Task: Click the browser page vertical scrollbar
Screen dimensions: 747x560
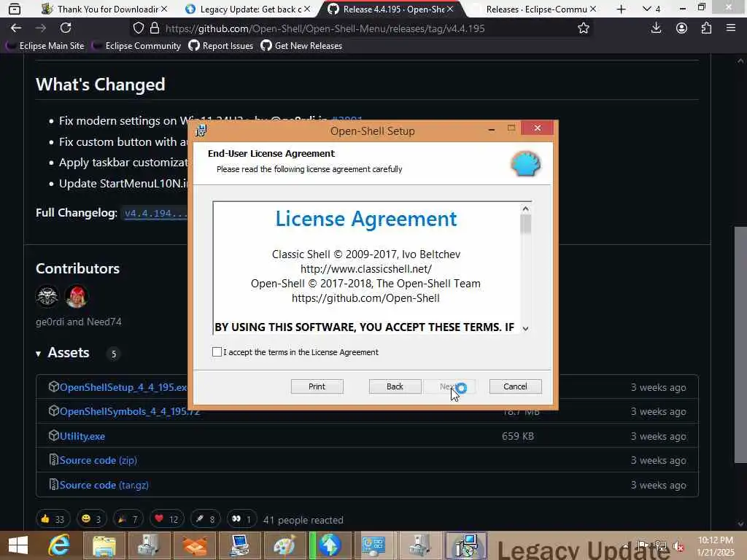Action: 740,345
